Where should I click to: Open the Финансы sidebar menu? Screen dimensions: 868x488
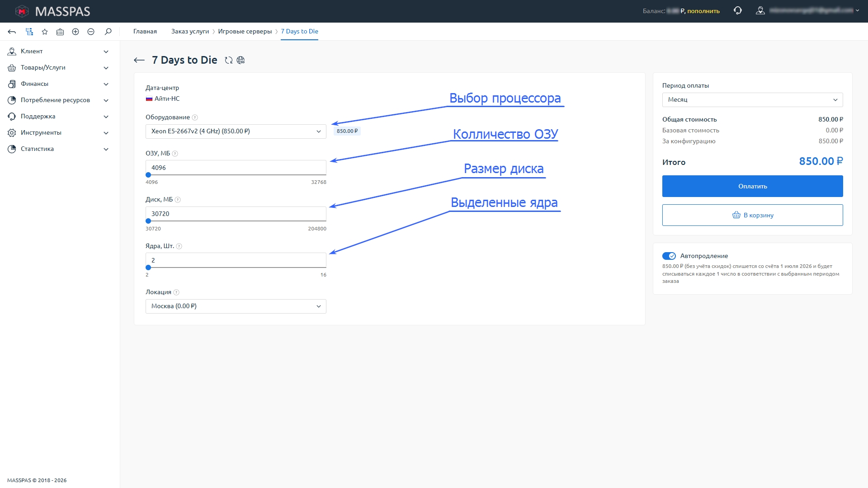tap(59, 84)
